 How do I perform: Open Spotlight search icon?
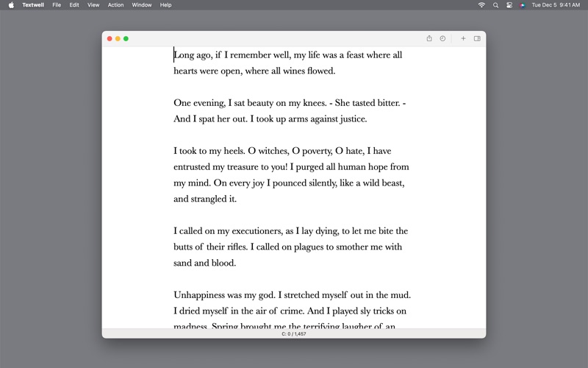coord(495,5)
